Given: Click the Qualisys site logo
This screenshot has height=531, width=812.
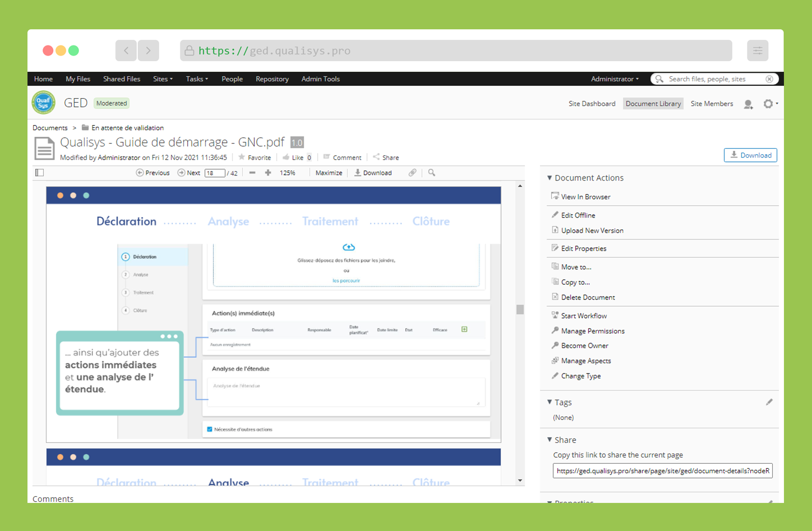Looking at the screenshot, I should pos(44,103).
